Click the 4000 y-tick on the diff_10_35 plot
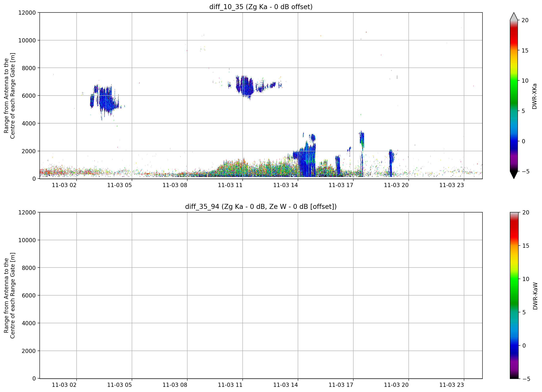The height and width of the screenshot is (392, 542). (29, 123)
